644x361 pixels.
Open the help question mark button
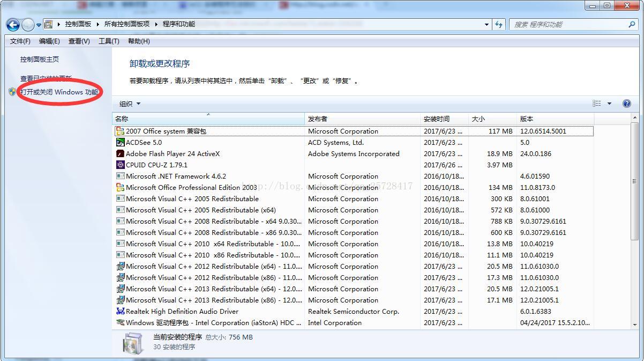pos(627,104)
